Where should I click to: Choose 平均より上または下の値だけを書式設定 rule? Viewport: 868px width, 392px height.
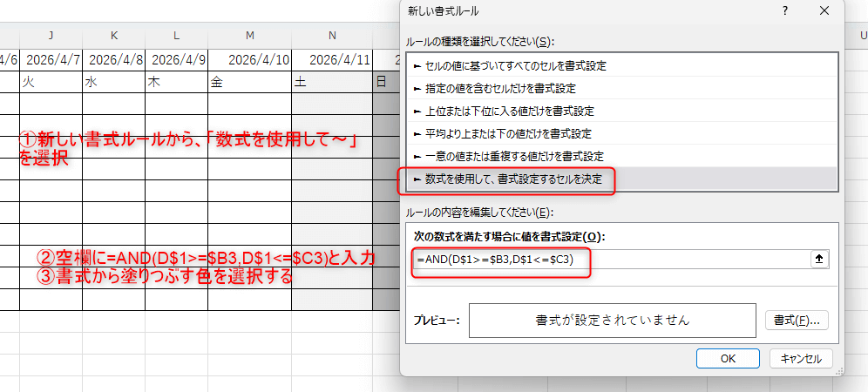[508, 133]
